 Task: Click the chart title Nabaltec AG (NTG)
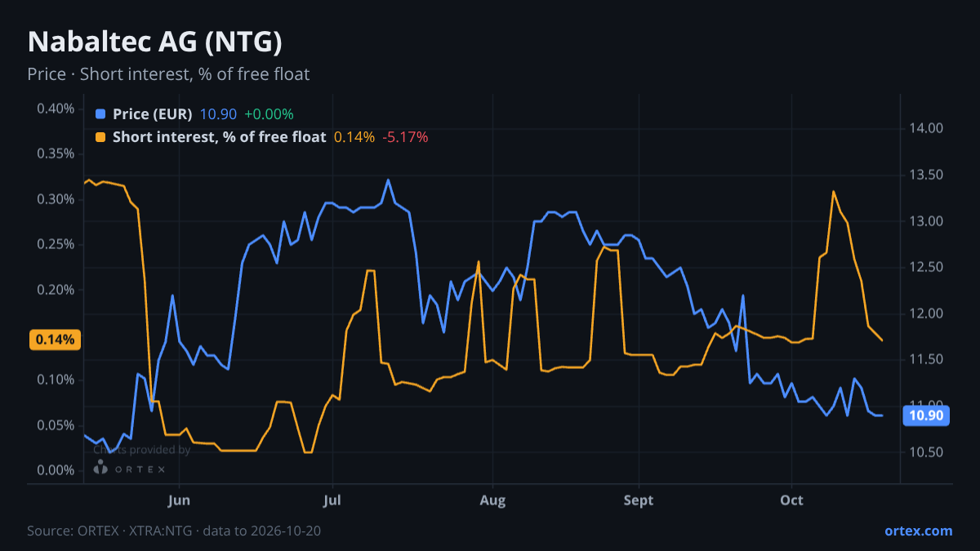point(155,42)
